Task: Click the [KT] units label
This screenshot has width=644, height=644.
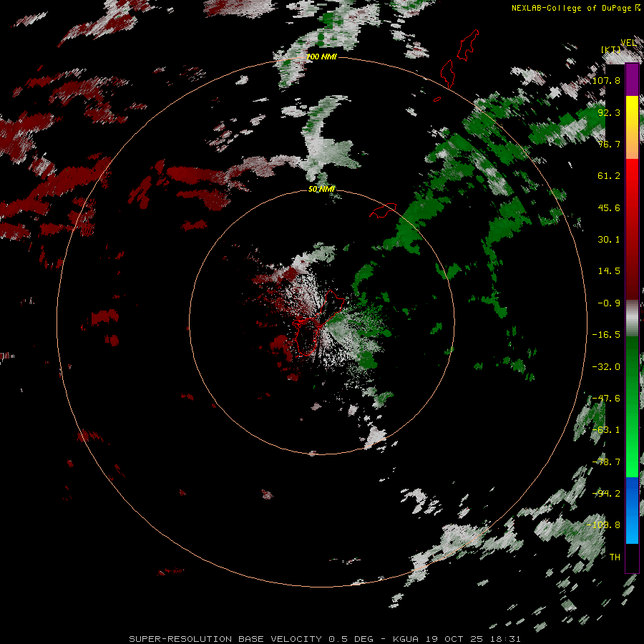Action: click(x=611, y=49)
